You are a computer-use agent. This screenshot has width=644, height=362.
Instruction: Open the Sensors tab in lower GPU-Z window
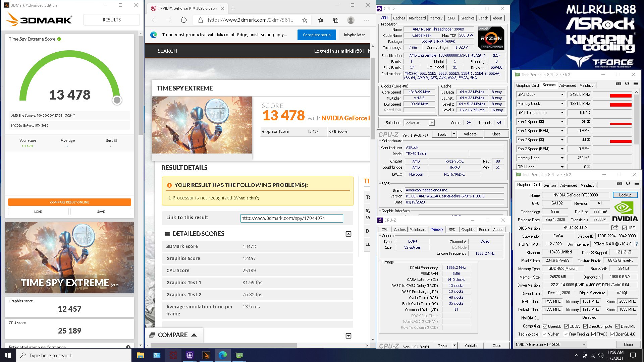click(550, 185)
